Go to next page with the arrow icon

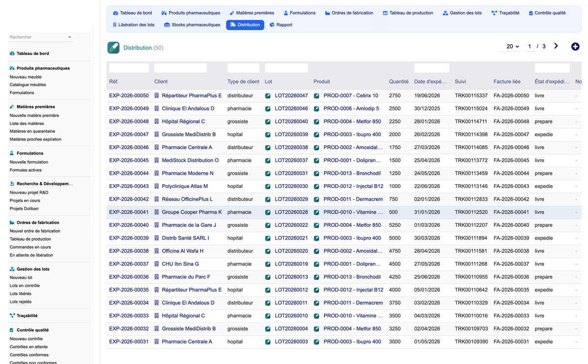(556, 46)
